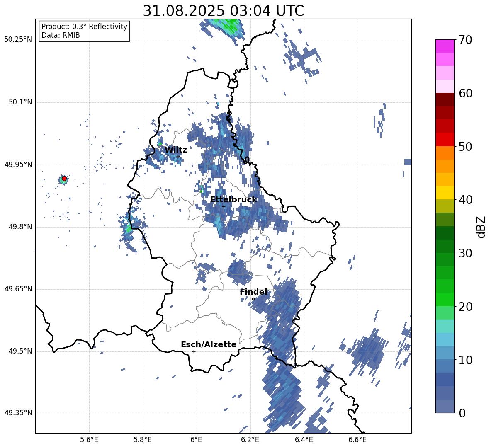Screen dimensions: 491x448
Task: Click the Ettelbruck city label
Action: (x=233, y=200)
